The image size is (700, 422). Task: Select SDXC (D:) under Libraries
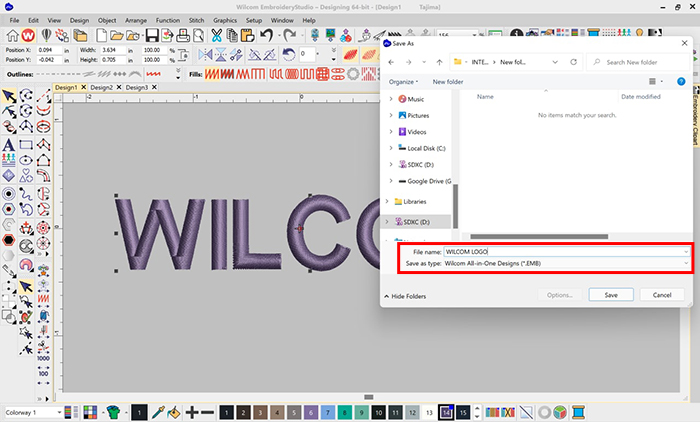[416, 222]
